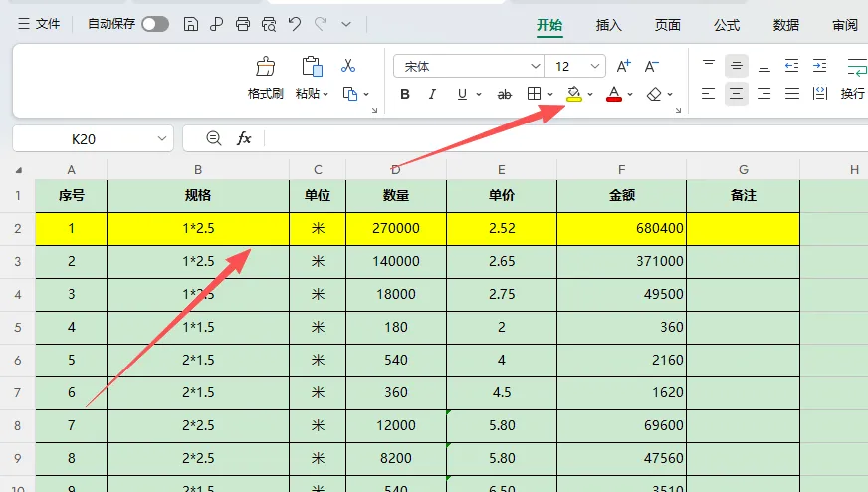Image resolution: width=868 pixels, height=492 pixels.
Task: Open the copy options dropdown arrow
Action: (366, 94)
